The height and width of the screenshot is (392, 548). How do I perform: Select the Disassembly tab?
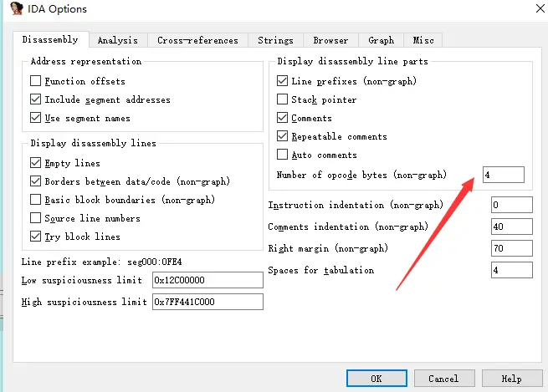pyautogui.click(x=50, y=39)
